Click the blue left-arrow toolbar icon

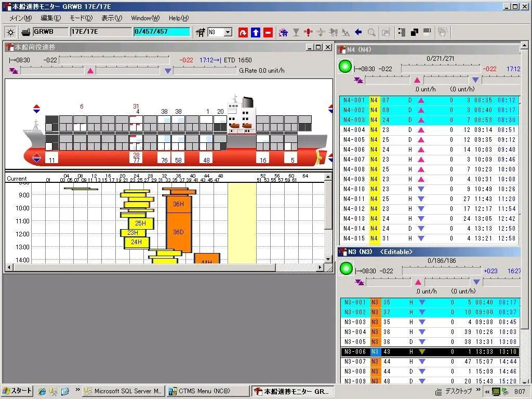pyautogui.click(x=358, y=32)
